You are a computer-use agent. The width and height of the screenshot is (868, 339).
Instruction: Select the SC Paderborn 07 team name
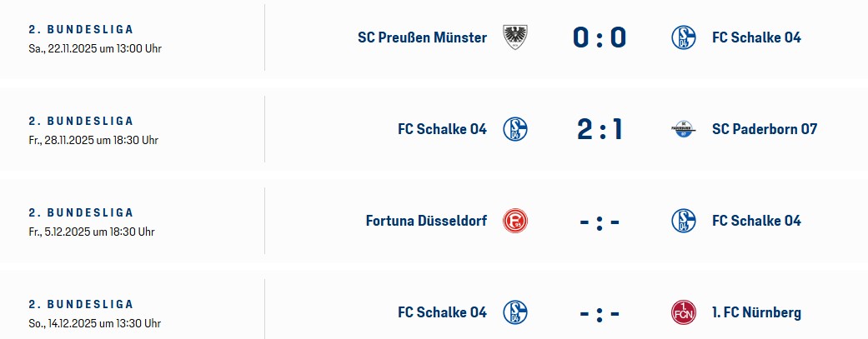764,129
